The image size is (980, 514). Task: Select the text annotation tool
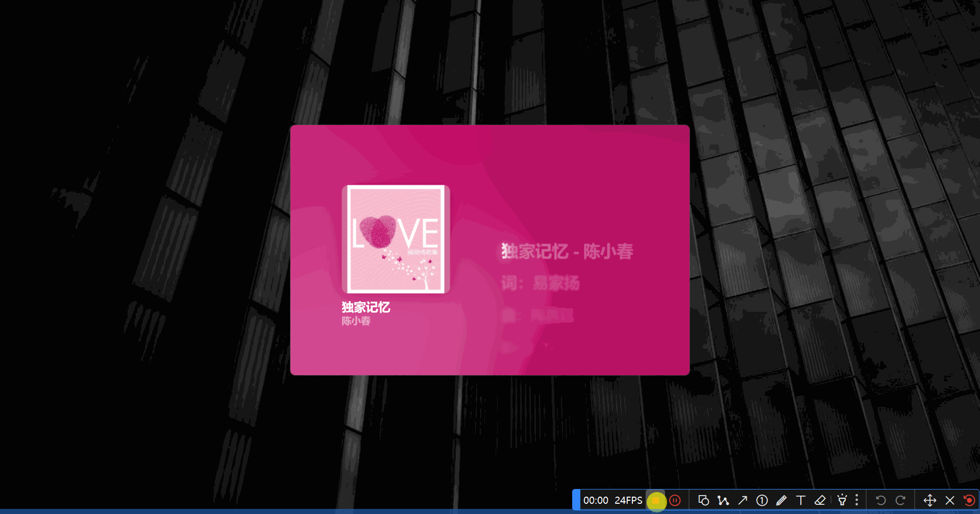click(801, 500)
